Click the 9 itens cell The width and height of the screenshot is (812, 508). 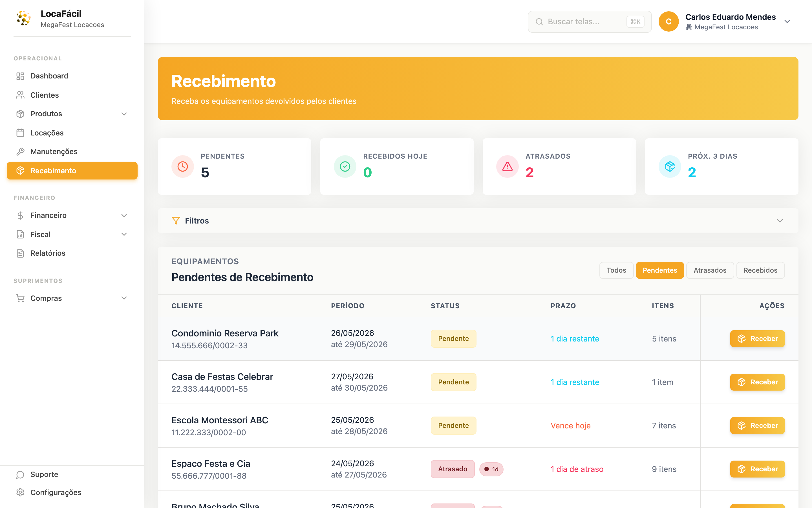[x=664, y=469]
